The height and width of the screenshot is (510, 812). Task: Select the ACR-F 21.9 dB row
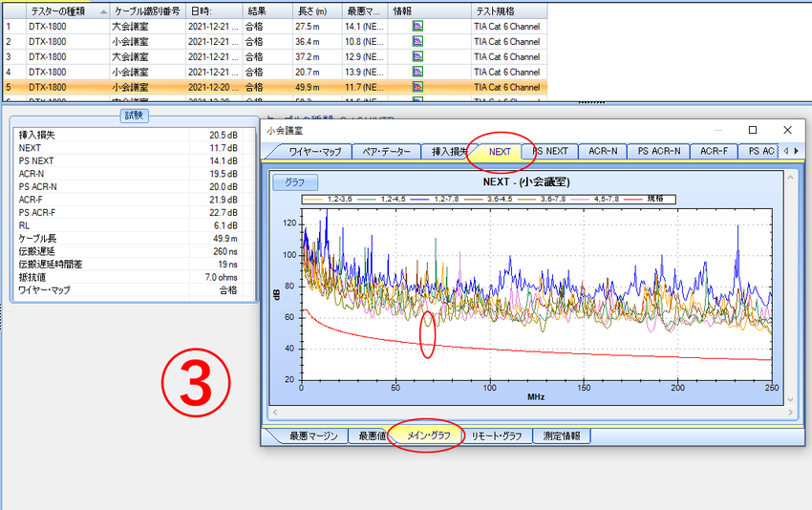pos(134,200)
